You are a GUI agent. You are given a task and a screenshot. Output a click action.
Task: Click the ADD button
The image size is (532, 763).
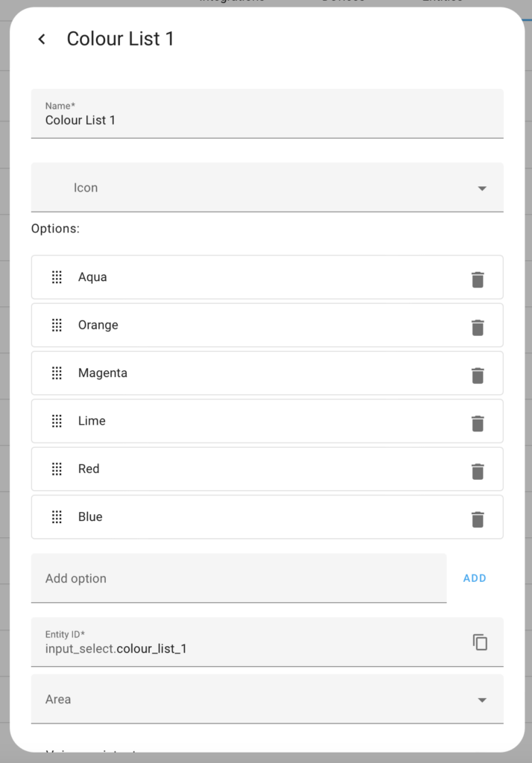coord(475,578)
